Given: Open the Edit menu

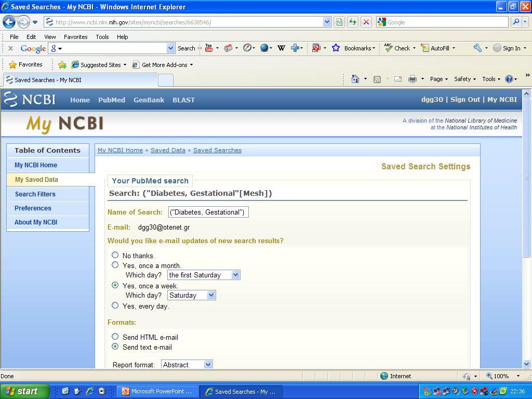Looking at the screenshot, I should coord(31,37).
